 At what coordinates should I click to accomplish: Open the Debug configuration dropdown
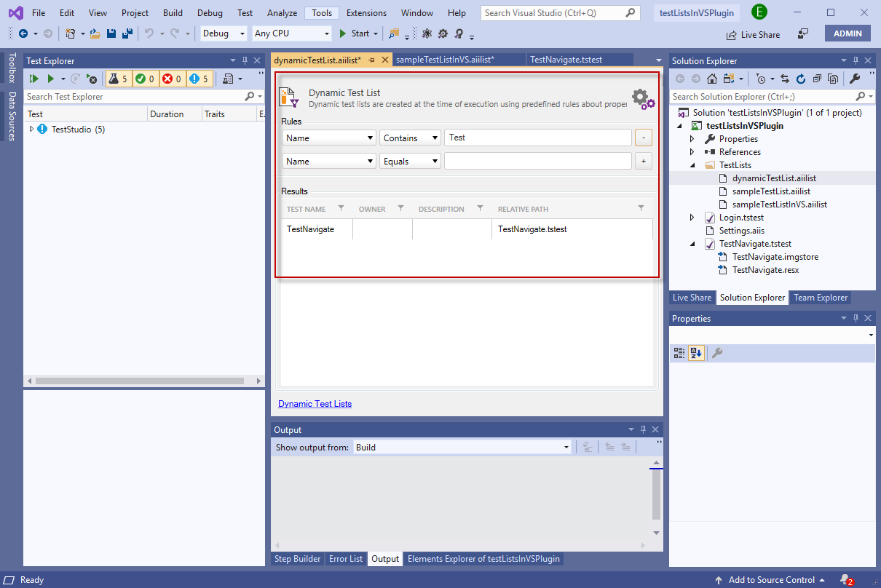(224, 33)
